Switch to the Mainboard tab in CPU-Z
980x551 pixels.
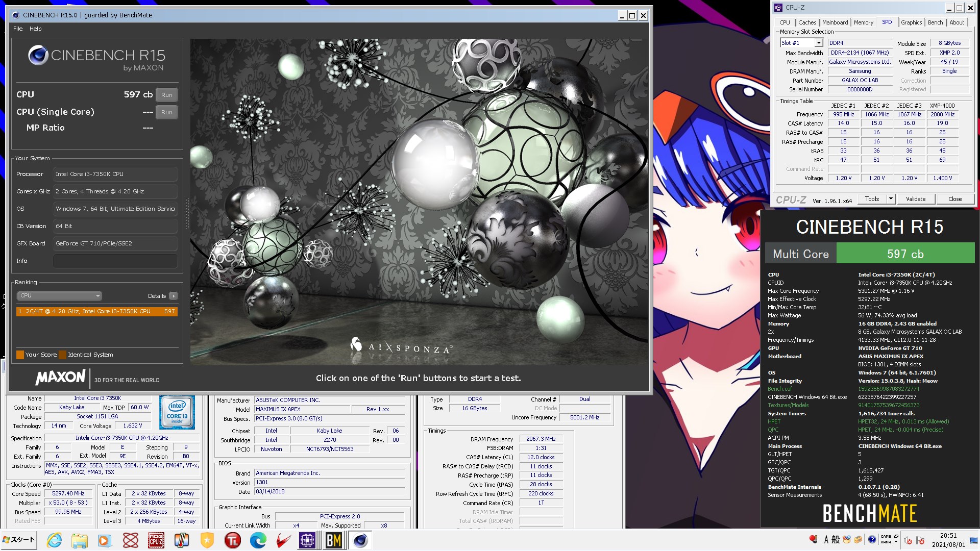(x=835, y=22)
